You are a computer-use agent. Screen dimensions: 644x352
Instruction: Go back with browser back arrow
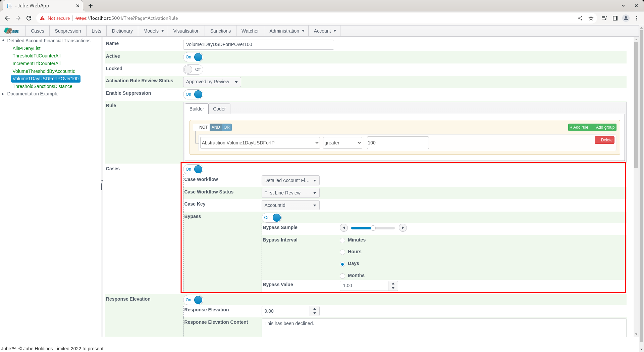[7, 18]
